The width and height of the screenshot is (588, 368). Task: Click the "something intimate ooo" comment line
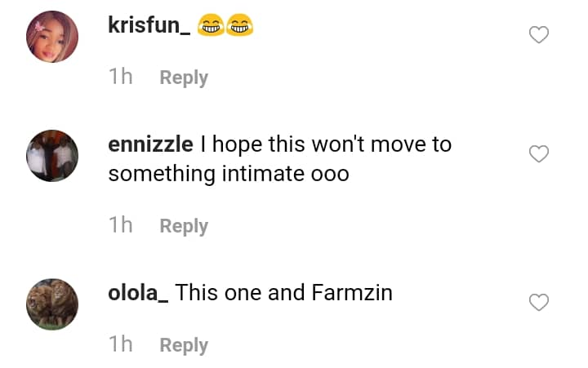click(x=229, y=174)
